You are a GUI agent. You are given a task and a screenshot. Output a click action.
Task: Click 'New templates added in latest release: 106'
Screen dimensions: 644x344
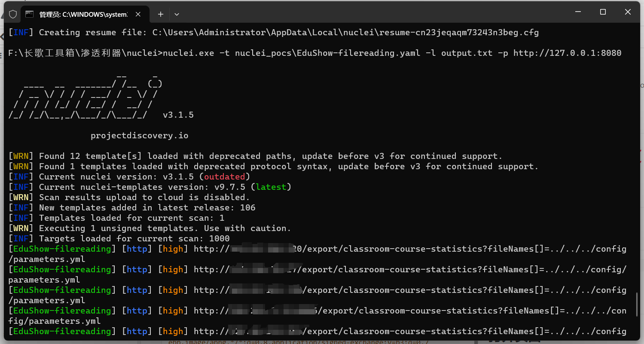pos(132,207)
